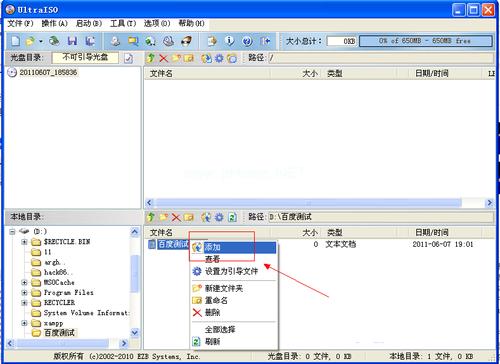Viewport: 500px width, 364px height.
Task: Click the blue Help question-mark icon
Action: 247,41
